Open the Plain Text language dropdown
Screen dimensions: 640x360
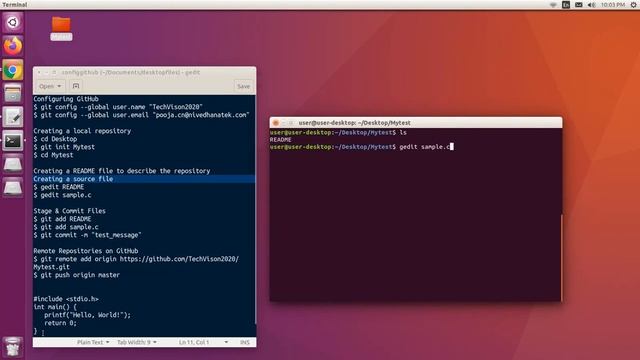coord(93,342)
